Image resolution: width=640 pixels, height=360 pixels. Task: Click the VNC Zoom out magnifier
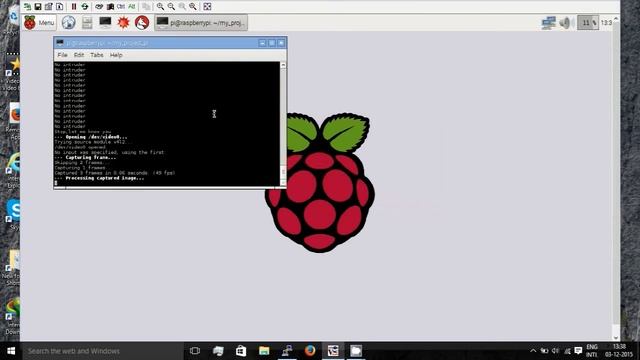(x=171, y=7)
